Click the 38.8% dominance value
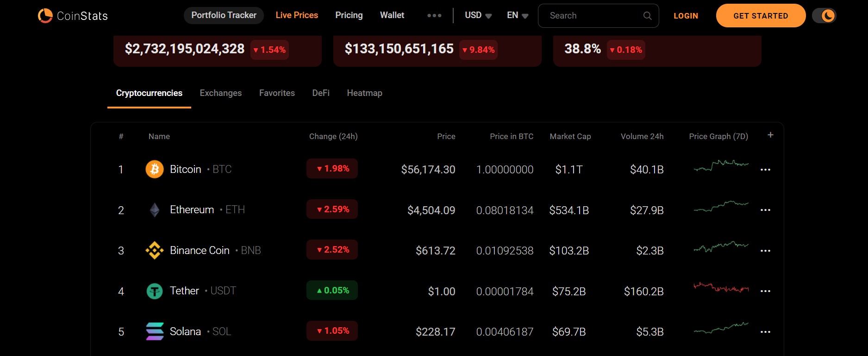This screenshot has height=356, width=868. [583, 49]
